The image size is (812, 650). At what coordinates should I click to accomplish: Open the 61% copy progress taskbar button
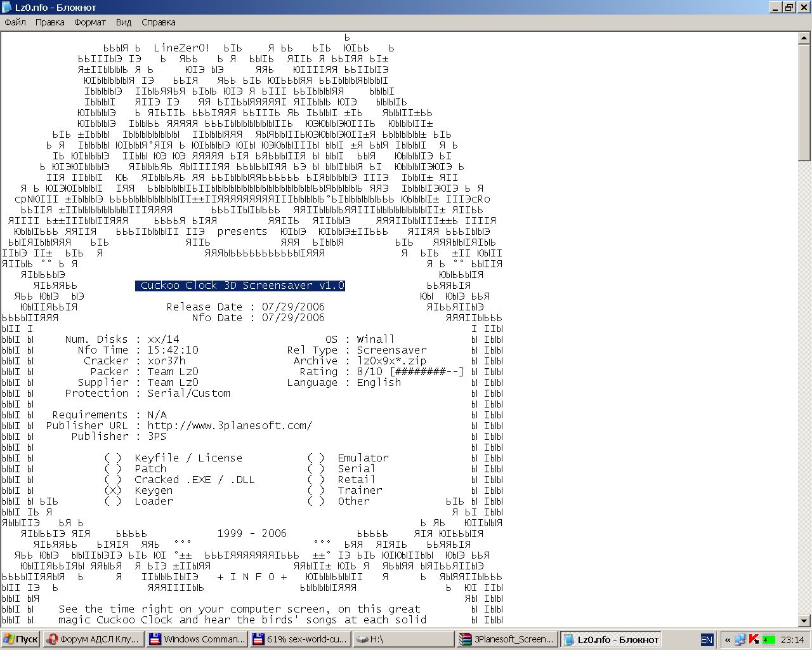[x=301, y=639]
